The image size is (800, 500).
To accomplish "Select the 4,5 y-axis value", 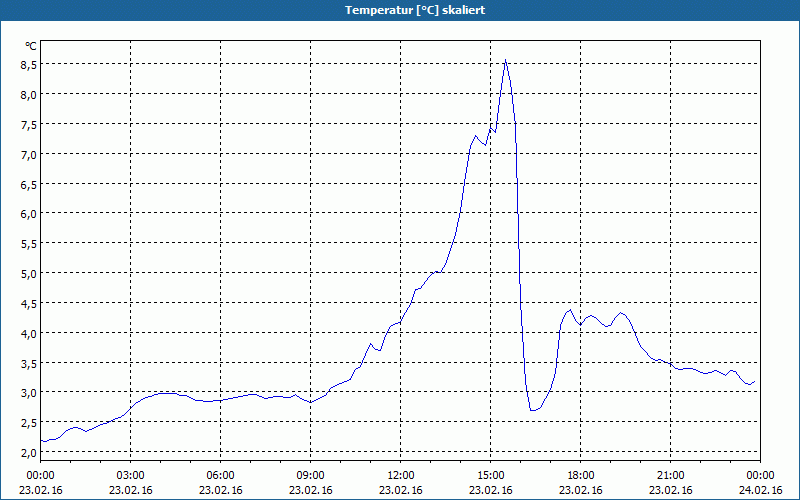I will (x=28, y=304).
